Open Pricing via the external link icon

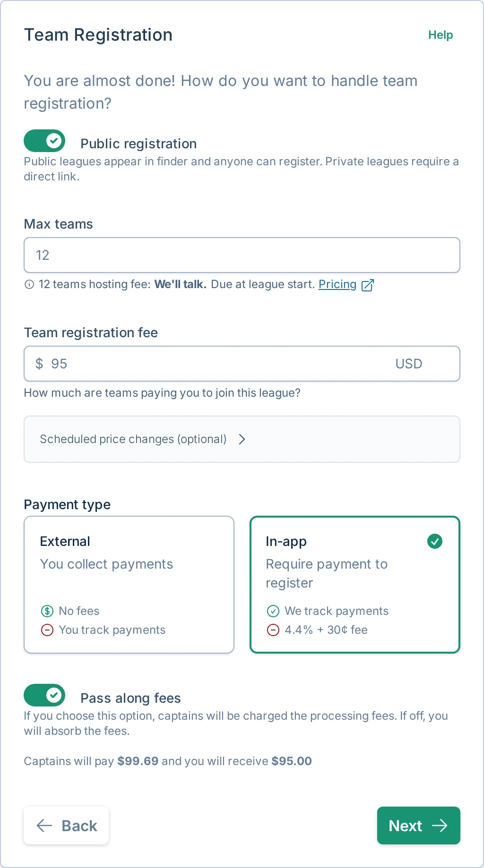pyautogui.click(x=368, y=284)
